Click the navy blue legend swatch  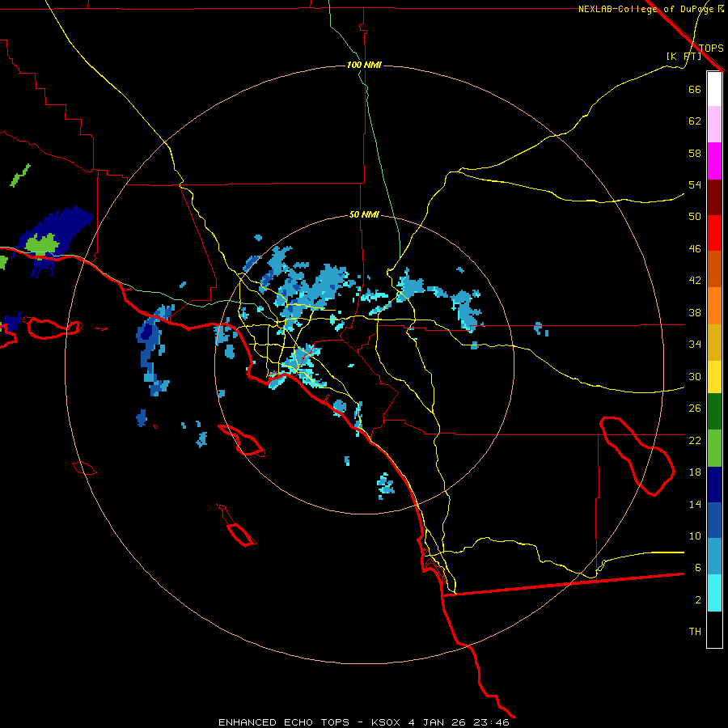(x=714, y=485)
